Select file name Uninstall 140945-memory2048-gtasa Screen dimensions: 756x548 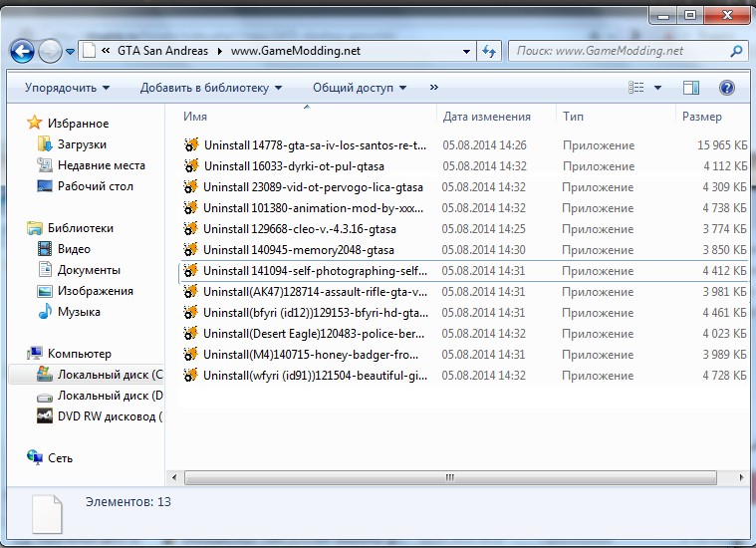click(299, 250)
